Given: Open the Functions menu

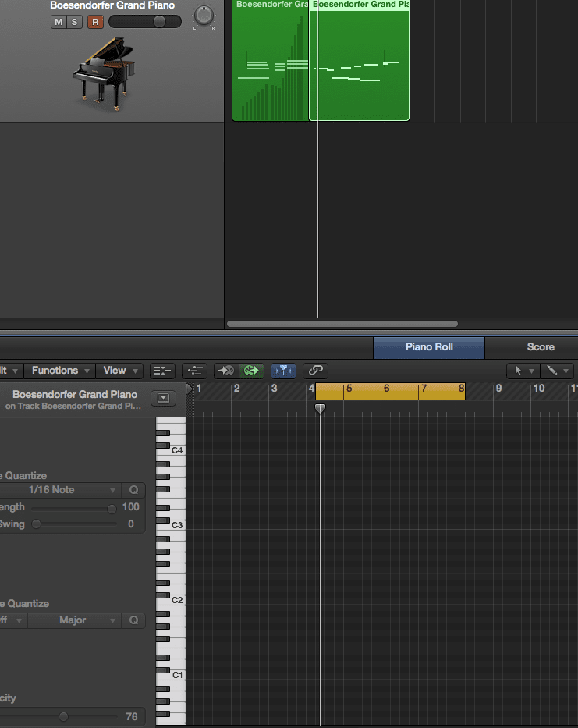Looking at the screenshot, I should [x=60, y=371].
